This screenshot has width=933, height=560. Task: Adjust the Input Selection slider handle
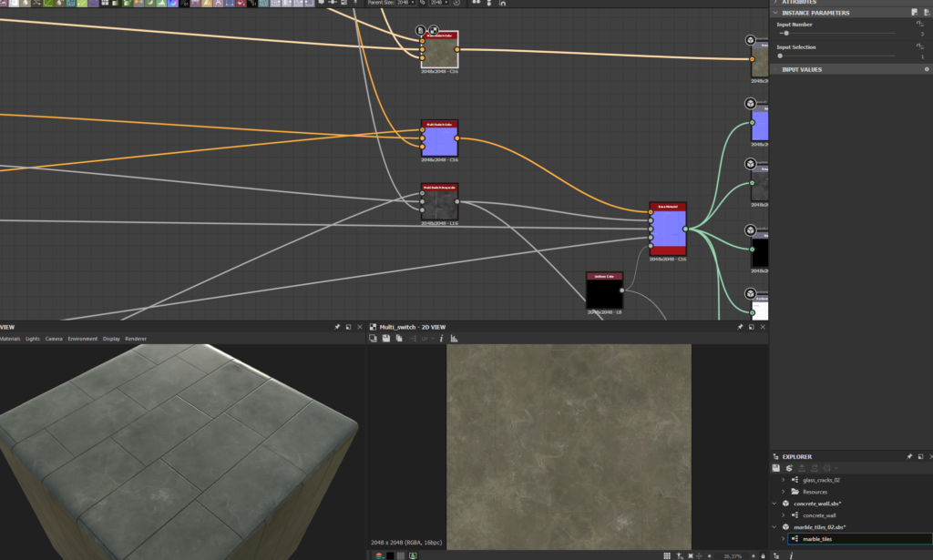pos(780,56)
